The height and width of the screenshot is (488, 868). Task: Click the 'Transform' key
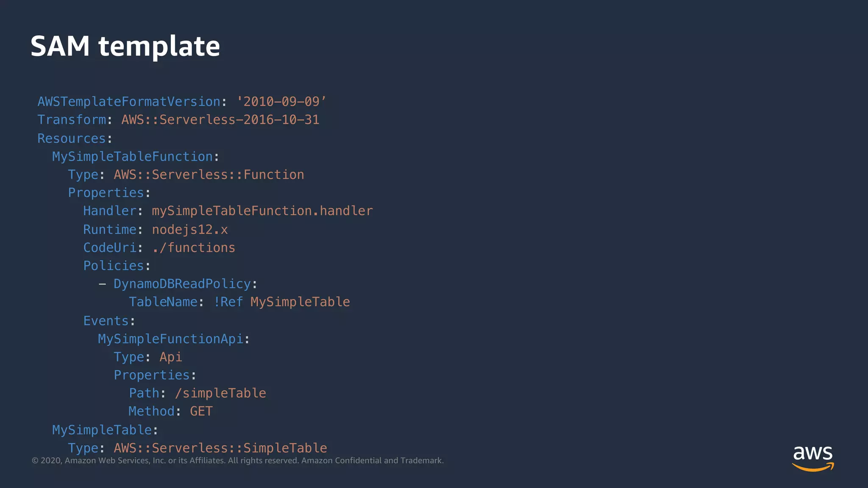click(72, 120)
